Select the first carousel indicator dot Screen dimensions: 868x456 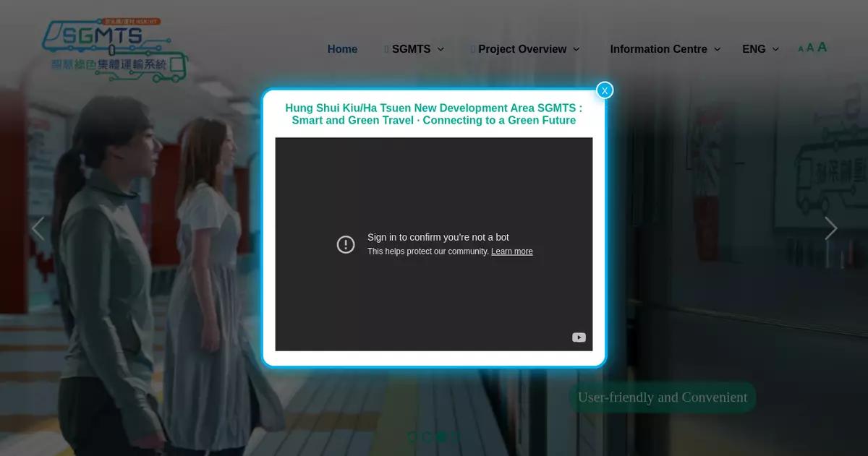pos(412,436)
